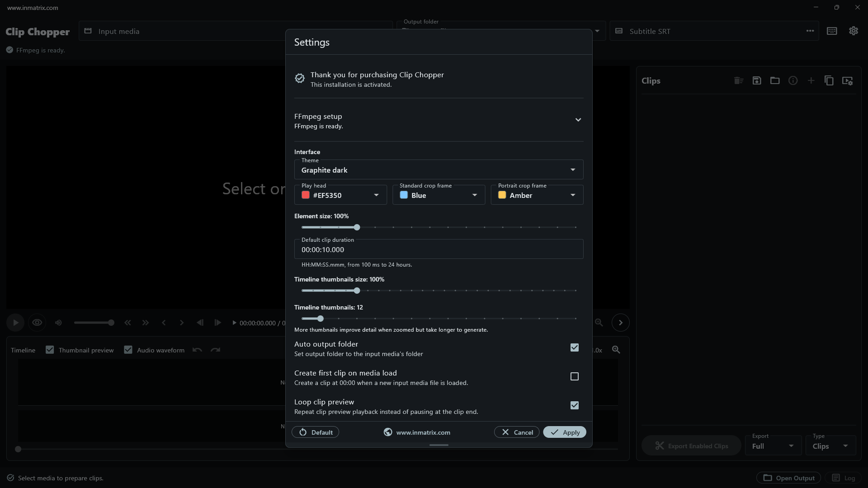Open the keyboard shortcuts icon
This screenshot has height=488, width=868.
pos(832,31)
